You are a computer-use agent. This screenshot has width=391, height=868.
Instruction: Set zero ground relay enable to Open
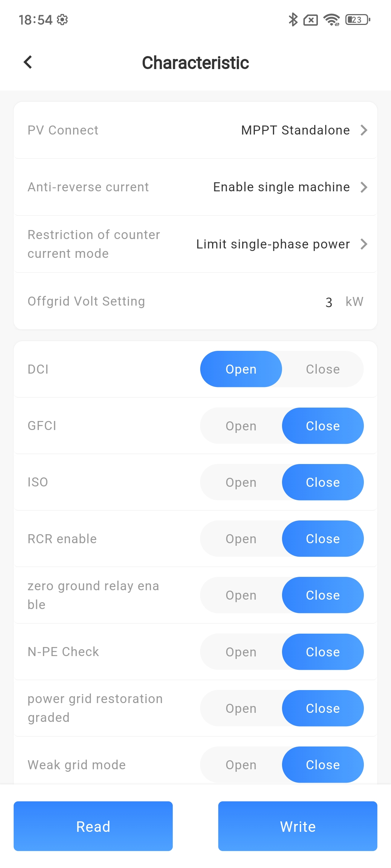(241, 595)
